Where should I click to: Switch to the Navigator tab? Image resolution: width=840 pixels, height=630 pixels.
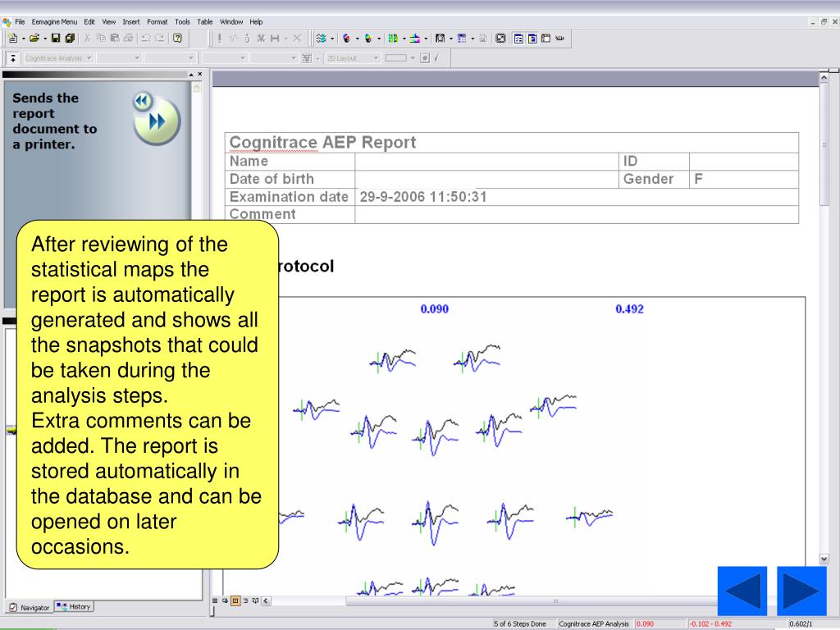30,608
